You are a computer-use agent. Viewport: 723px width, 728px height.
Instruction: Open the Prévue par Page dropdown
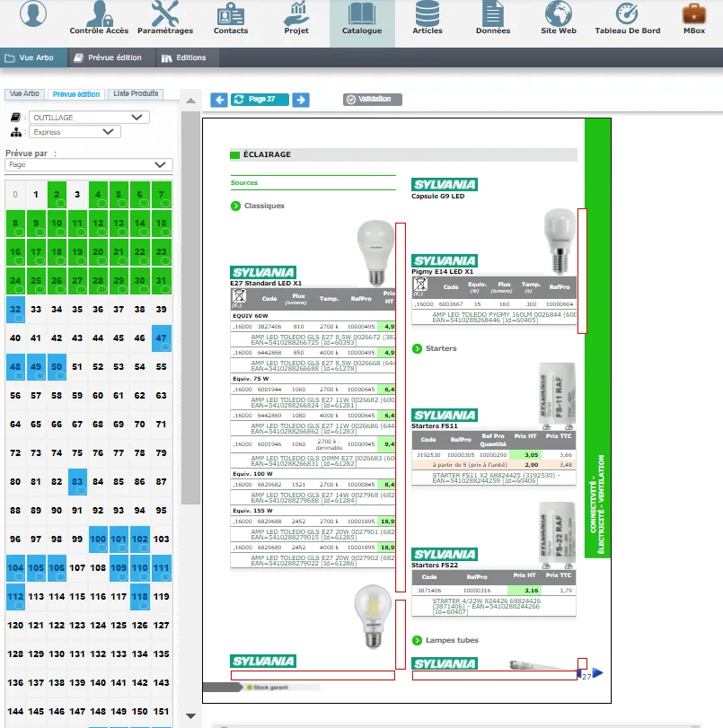(x=89, y=165)
